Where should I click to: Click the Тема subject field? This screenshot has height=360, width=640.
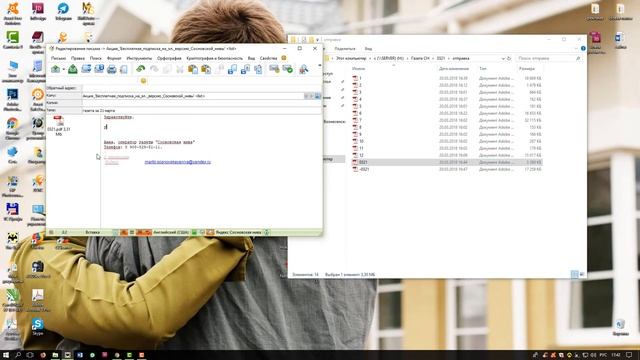point(202,111)
